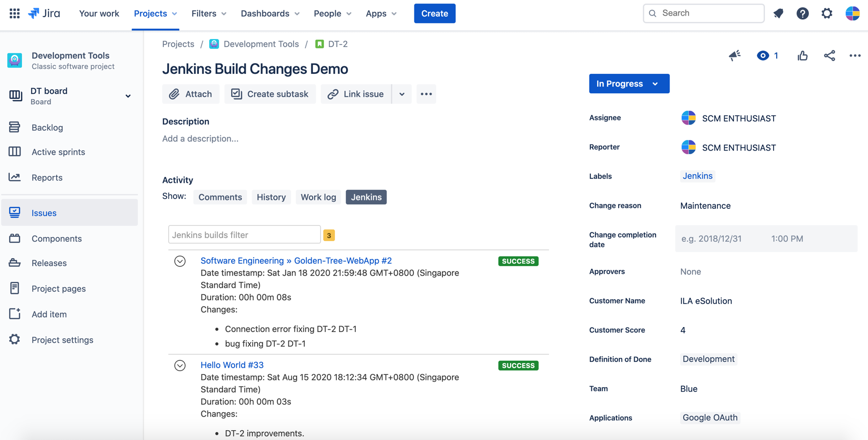Open the app switcher grid icon
Viewport: 868px width, 440px height.
tap(15, 13)
